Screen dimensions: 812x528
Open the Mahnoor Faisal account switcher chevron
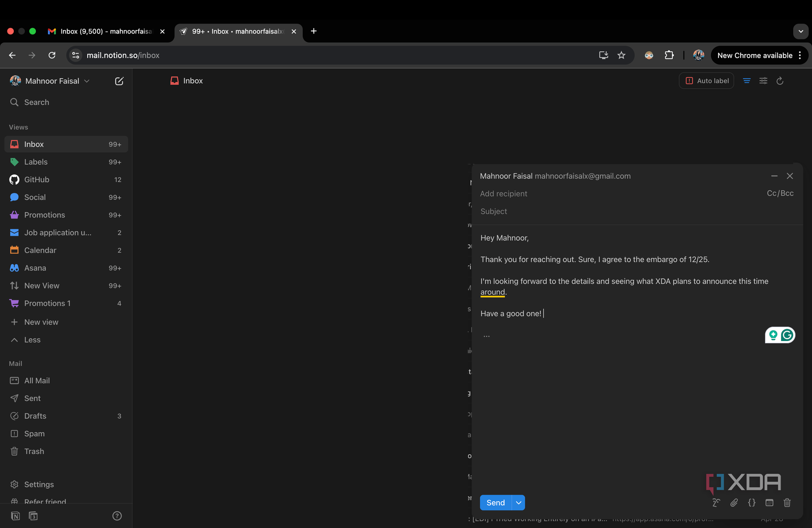87,81
